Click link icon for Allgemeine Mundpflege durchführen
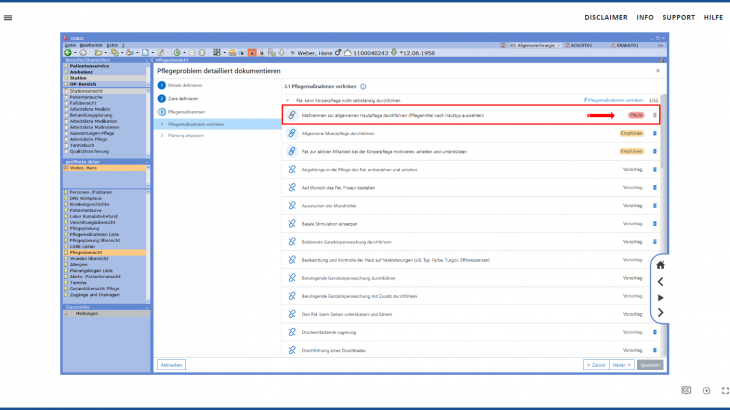 pos(293,133)
